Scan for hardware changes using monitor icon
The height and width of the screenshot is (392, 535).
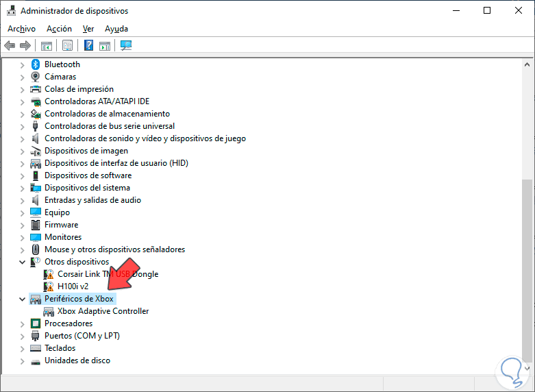[x=126, y=45]
